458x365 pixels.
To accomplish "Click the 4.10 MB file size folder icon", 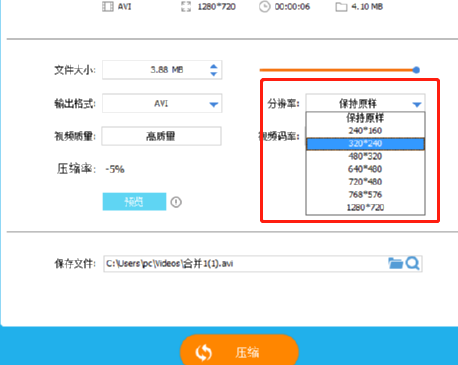I will (x=341, y=7).
